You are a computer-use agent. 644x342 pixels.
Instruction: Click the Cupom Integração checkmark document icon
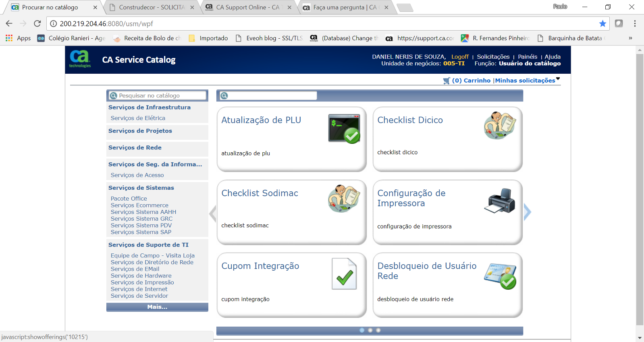(344, 274)
